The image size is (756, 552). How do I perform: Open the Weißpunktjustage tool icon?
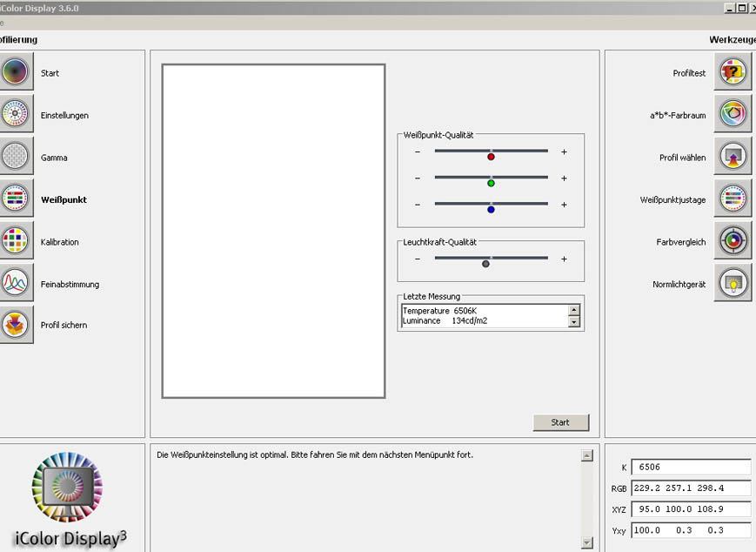[733, 199]
